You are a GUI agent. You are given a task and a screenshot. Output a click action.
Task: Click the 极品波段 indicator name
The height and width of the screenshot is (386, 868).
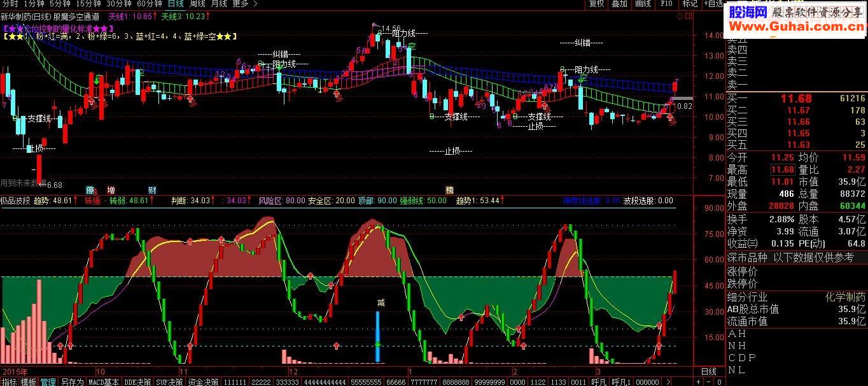click(15, 201)
